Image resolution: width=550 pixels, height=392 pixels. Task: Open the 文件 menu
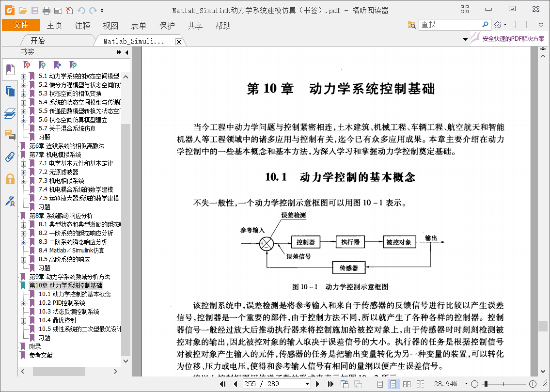tap(21, 25)
